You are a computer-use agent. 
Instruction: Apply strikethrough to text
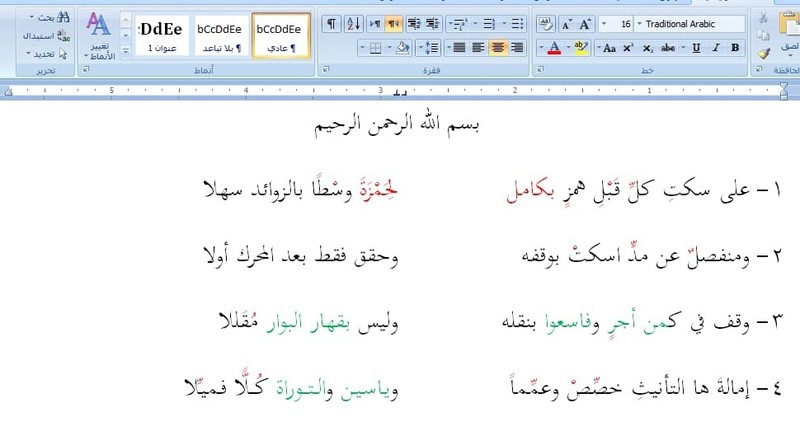coord(669,47)
